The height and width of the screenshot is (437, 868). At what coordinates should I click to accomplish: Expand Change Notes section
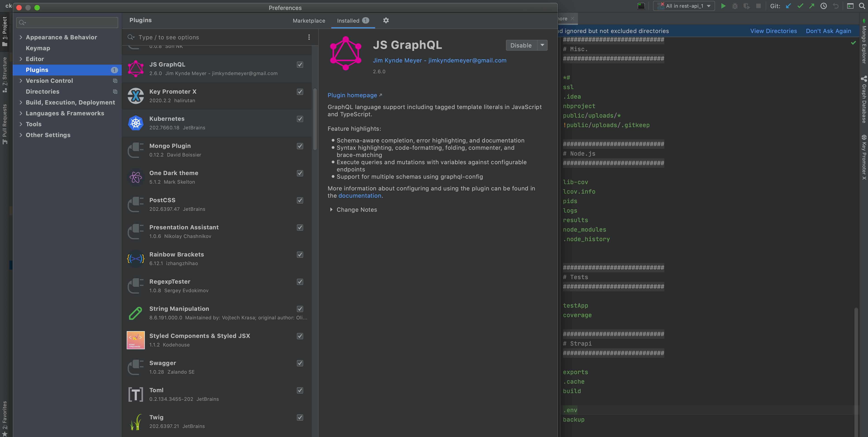pyautogui.click(x=331, y=210)
